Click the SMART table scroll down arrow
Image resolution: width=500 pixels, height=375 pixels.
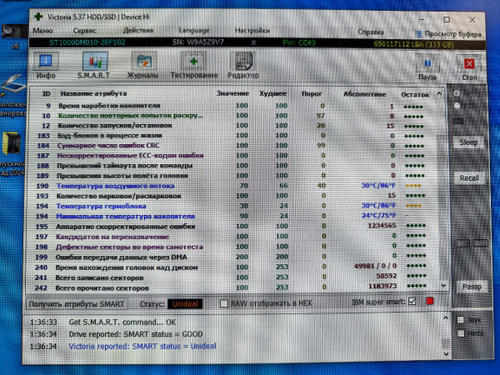coord(443,285)
